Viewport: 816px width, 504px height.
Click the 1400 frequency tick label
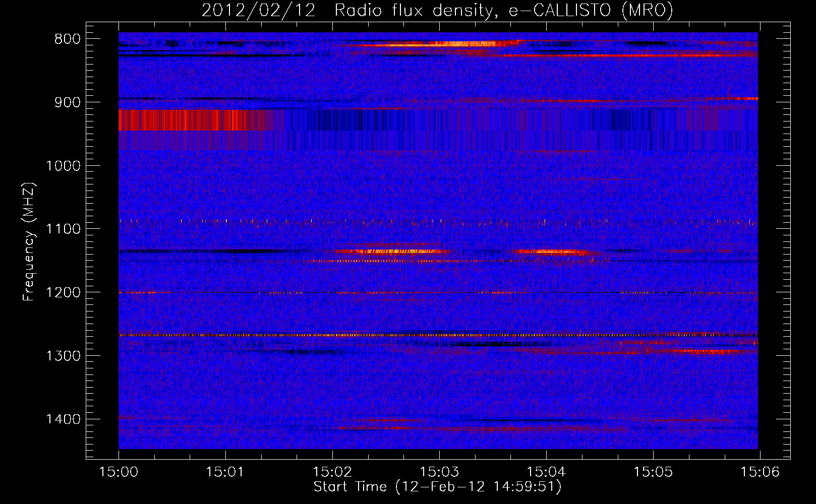pos(63,419)
